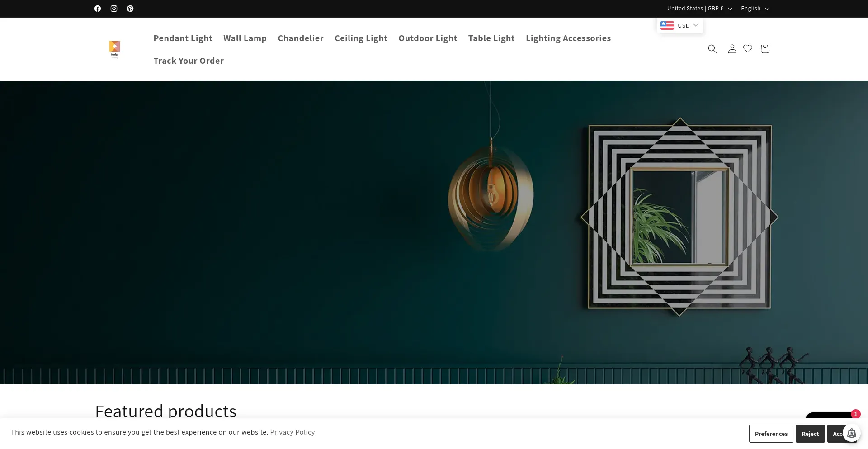Viewport: 868px width, 449px height.
Task: Open the Pendant Light menu item
Action: pos(183,38)
